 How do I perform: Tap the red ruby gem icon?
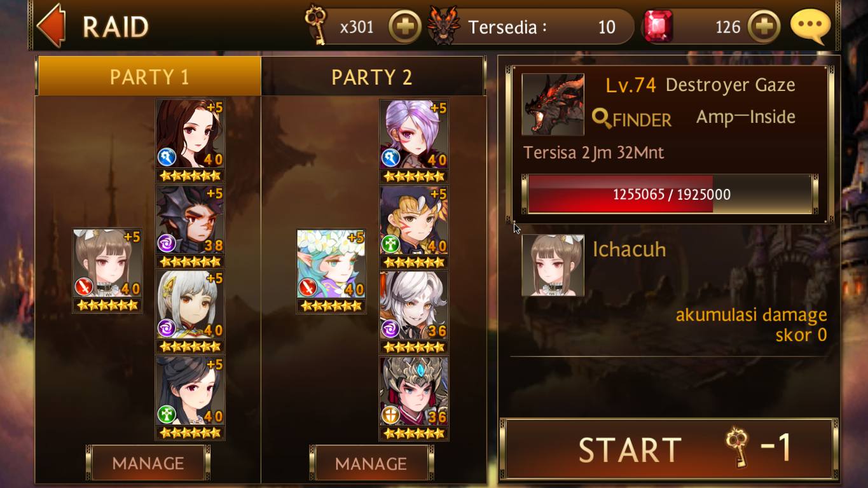pyautogui.click(x=658, y=27)
